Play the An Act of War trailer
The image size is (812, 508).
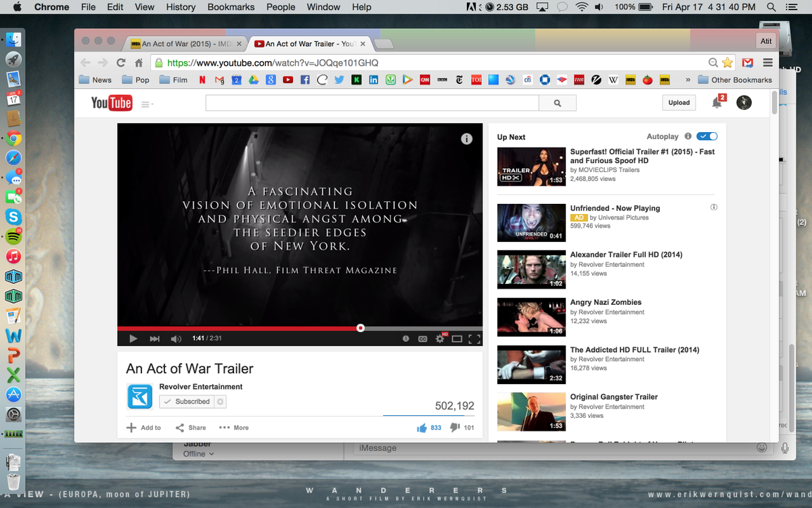click(x=133, y=339)
